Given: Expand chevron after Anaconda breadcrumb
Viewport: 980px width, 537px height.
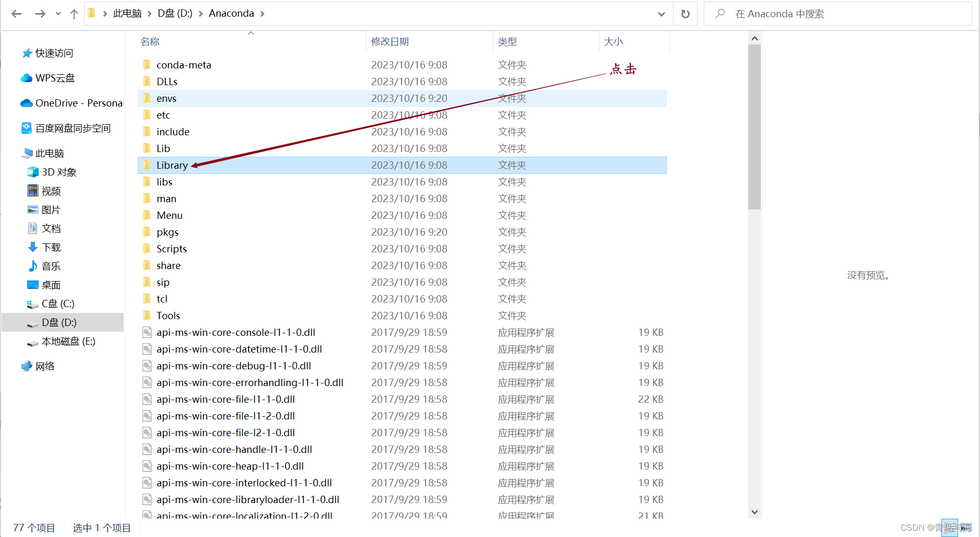Looking at the screenshot, I should coord(262,14).
